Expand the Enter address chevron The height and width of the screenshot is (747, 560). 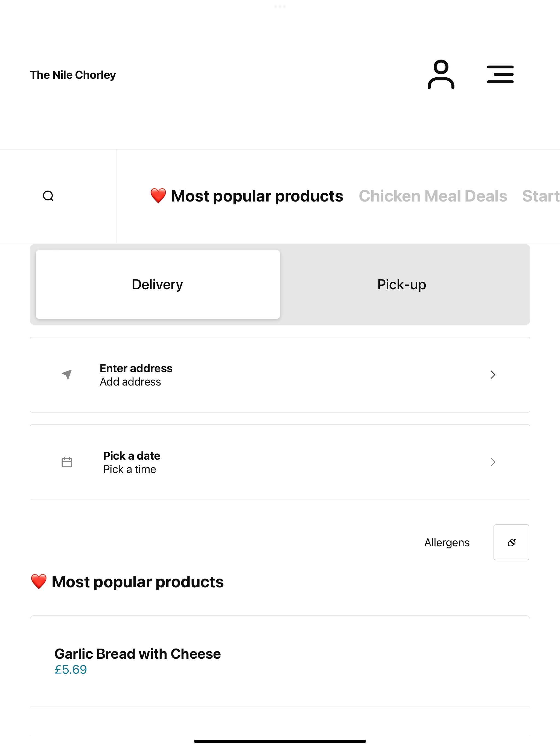[x=493, y=375]
